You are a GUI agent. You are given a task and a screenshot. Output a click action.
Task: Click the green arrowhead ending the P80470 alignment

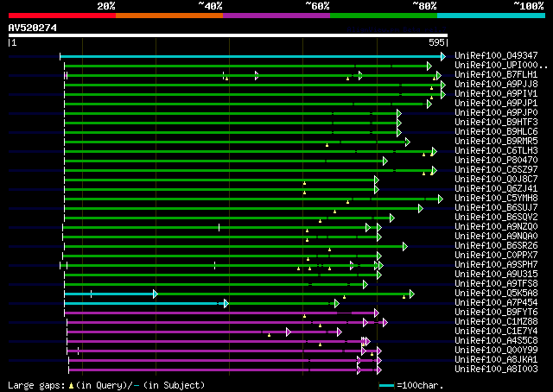point(385,161)
